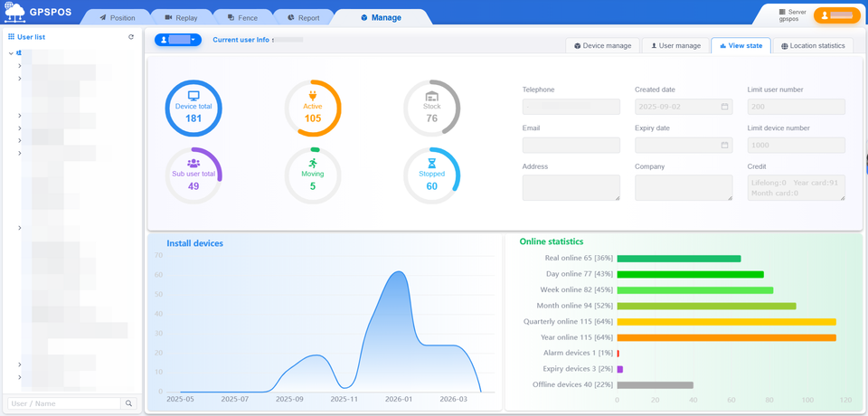Switch to the Position tab
This screenshot has width=868, height=416.
pos(117,17)
